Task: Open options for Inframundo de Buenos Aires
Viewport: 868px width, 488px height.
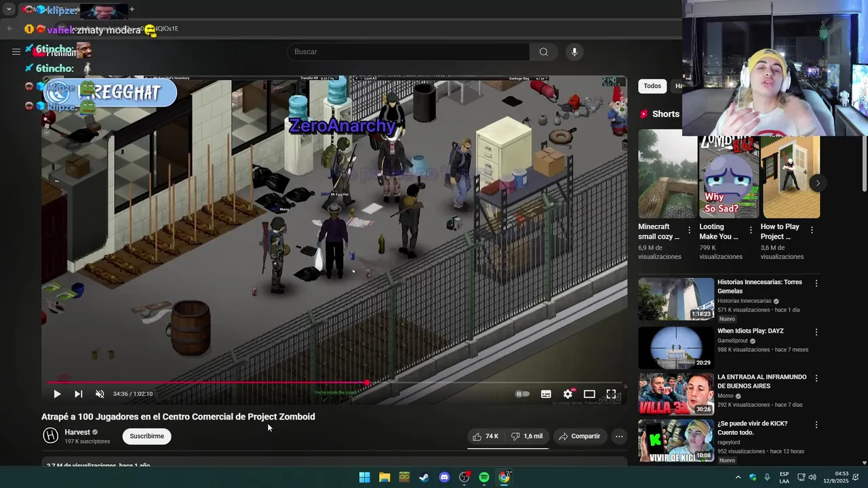Action: pyautogui.click(x=816, y=378)
